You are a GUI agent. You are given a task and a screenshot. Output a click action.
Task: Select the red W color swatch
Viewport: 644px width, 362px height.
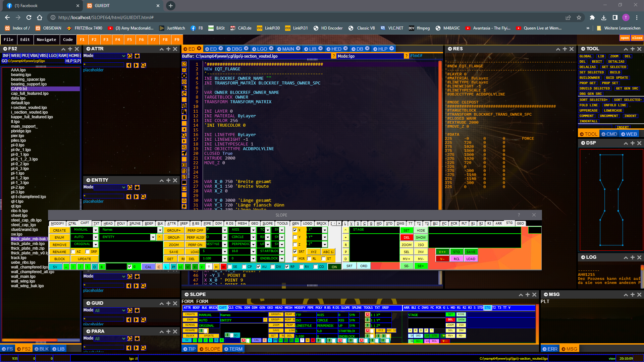223,266
